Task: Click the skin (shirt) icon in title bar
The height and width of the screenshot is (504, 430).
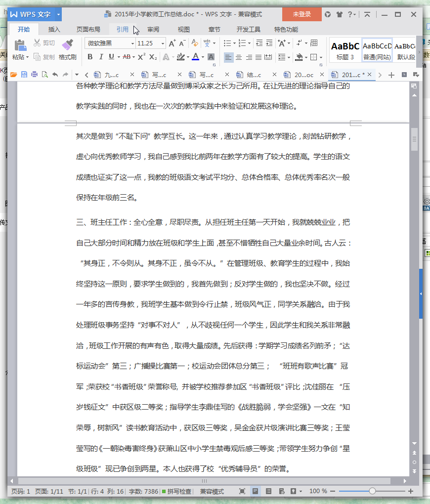Action: 339,14
